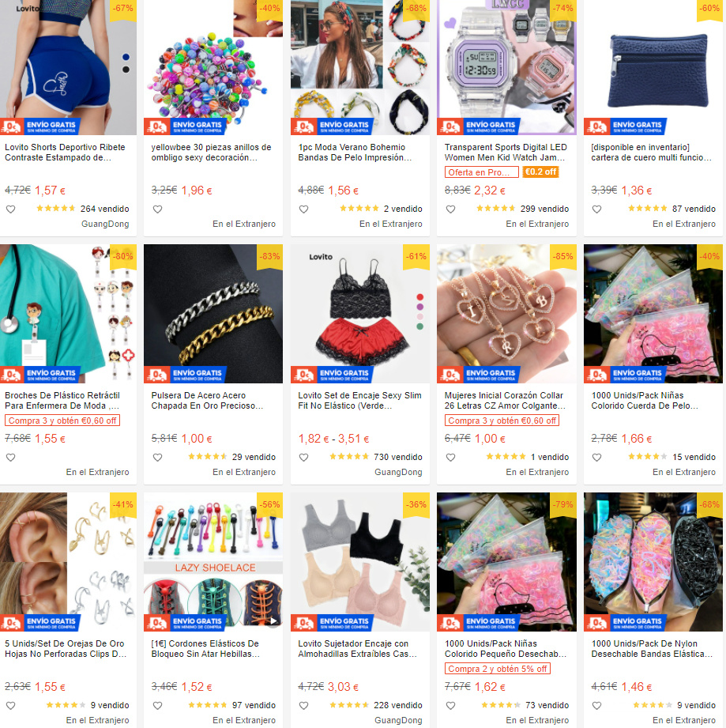Favorite the Cordones Elásticos shoelaces heart icon
This screenshot has height=728, width=726.
coord(158,706)
